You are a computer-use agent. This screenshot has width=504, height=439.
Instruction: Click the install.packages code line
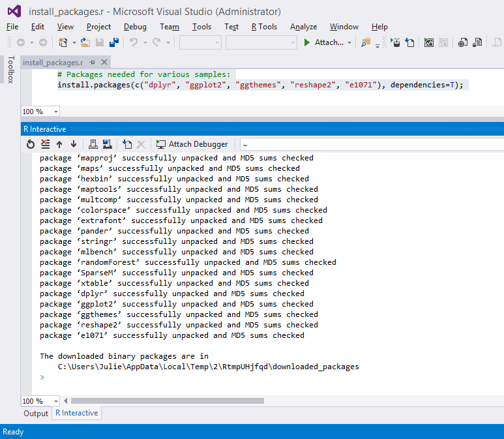click(260, 85)
